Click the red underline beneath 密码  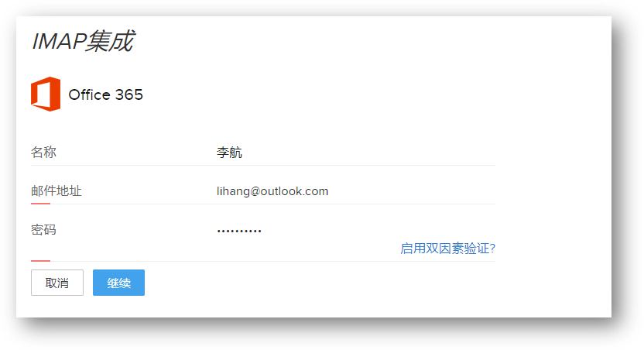coord(41,261)
